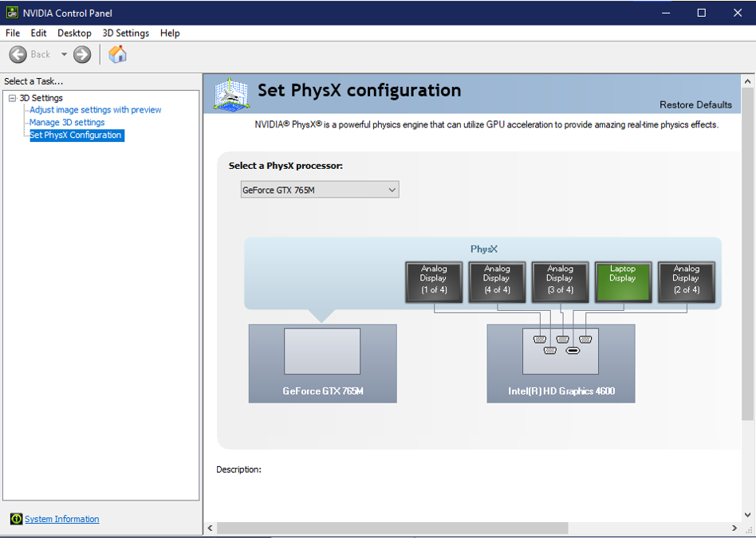Image resolution: width=756 pixels, height=538 pixels.
Task: Click the System Information green icon
Action: coord(16,519)
